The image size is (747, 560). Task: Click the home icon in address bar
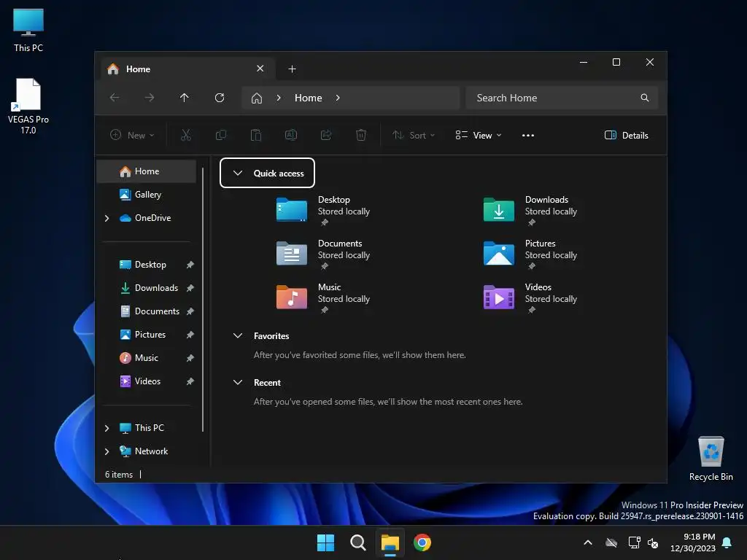(257, 98)
